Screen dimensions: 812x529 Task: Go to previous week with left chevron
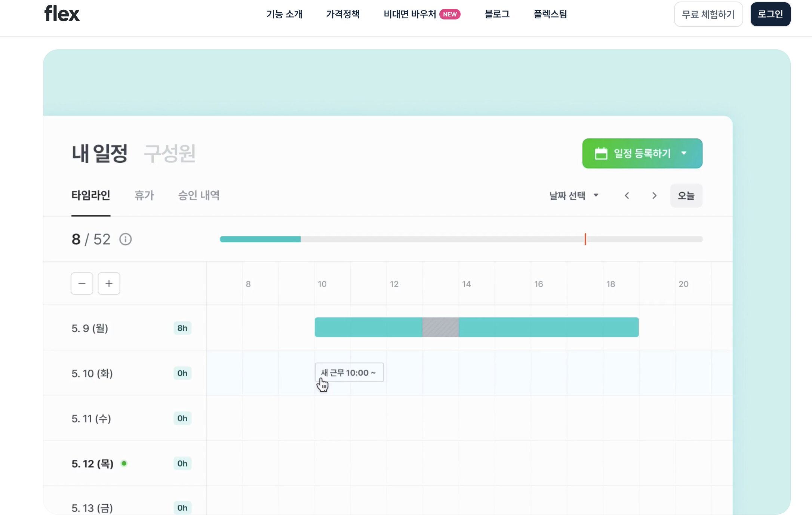pos(627,196)
